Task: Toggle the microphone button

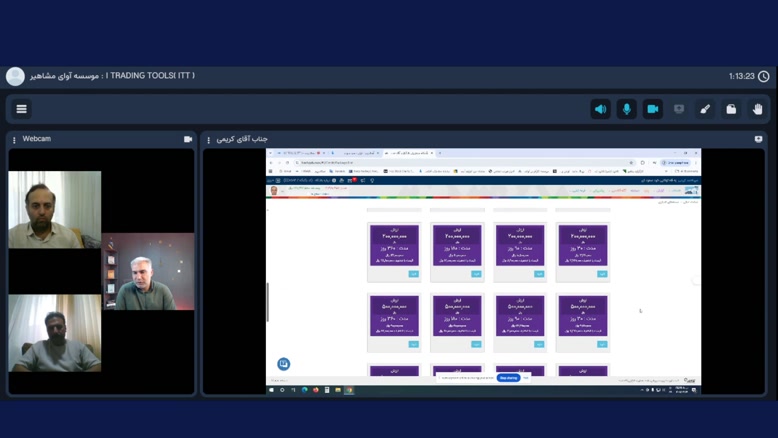Action: (627, 109)
